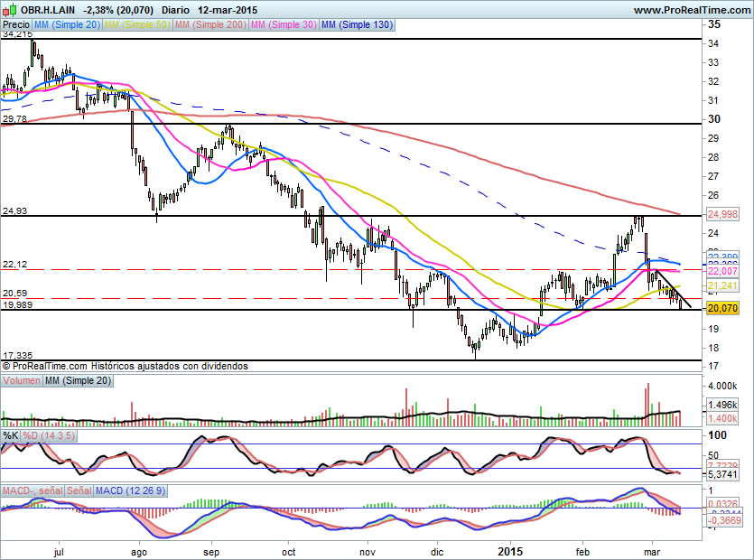
Task: Select the Señal line label
Action: [79, 490]
